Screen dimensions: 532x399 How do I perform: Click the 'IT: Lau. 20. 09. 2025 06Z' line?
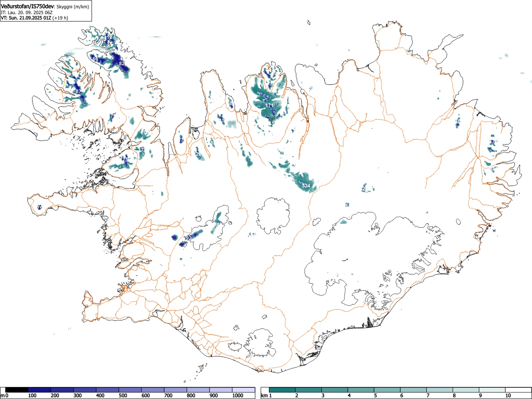[27, 12]
